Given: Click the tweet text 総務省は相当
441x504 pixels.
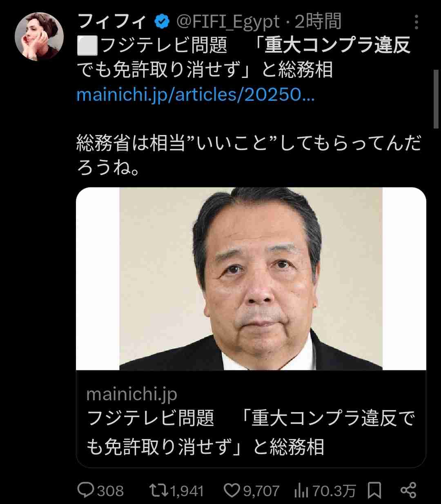Looking at the screenshot, I should click(131, 145).
